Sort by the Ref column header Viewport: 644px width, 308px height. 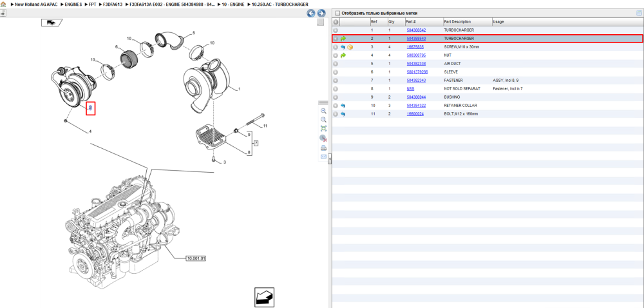tap(378, 22)
